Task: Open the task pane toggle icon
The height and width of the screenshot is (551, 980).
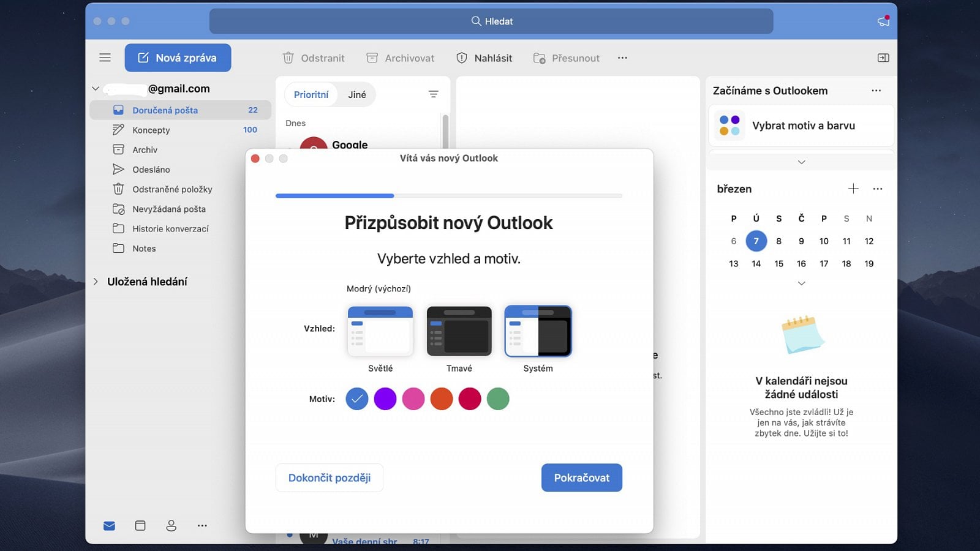Action: 883,58
